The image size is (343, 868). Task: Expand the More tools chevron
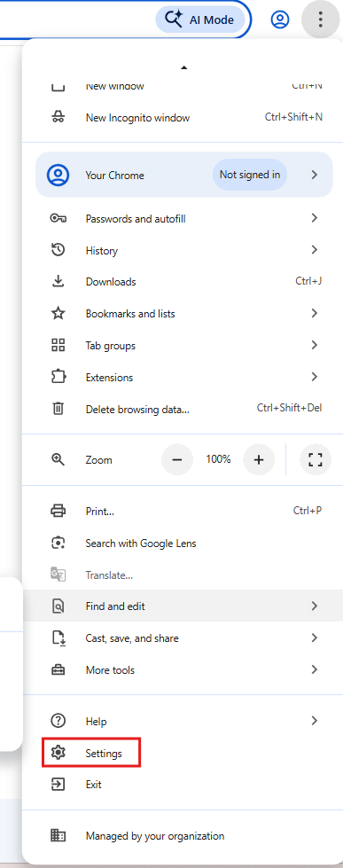click(315, 669)
